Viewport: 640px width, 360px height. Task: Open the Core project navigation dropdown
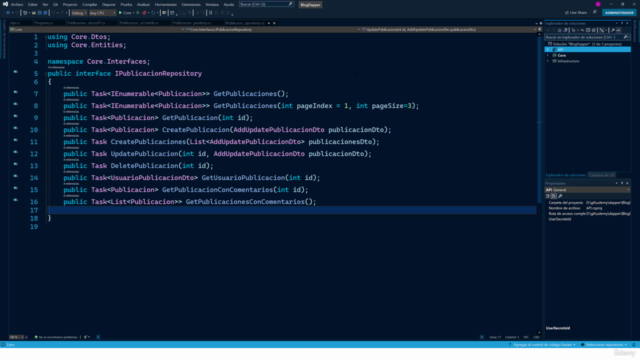click(96, 29)
